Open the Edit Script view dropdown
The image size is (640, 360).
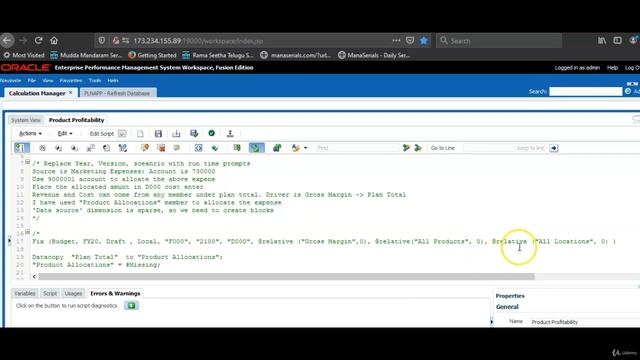click(122, 133)
